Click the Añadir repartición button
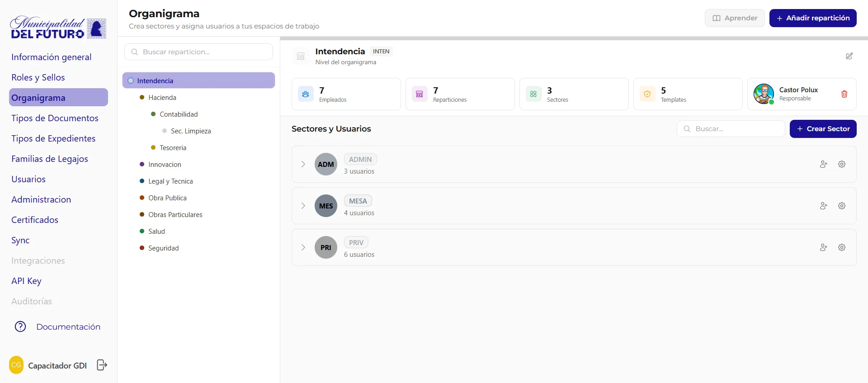 813,18
